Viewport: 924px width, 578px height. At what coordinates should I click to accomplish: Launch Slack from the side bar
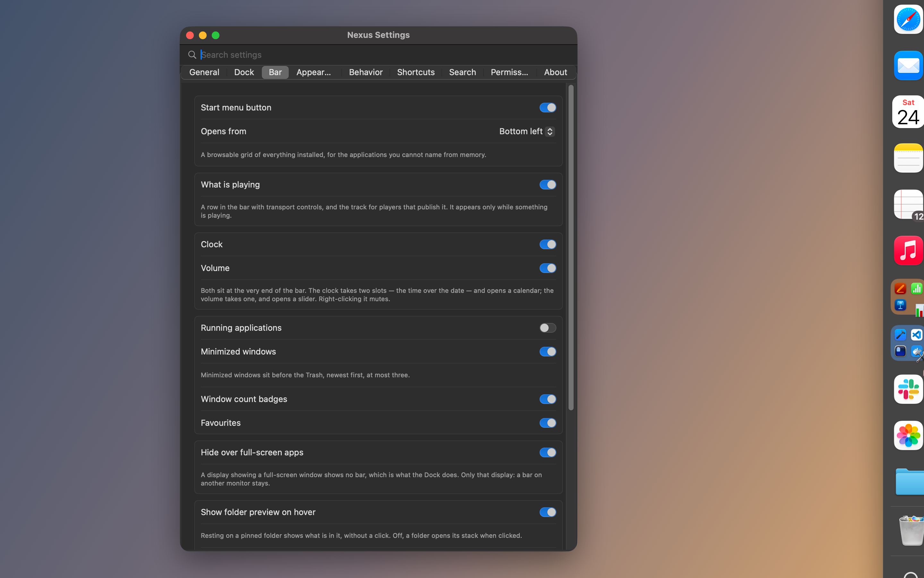point(908,389)
